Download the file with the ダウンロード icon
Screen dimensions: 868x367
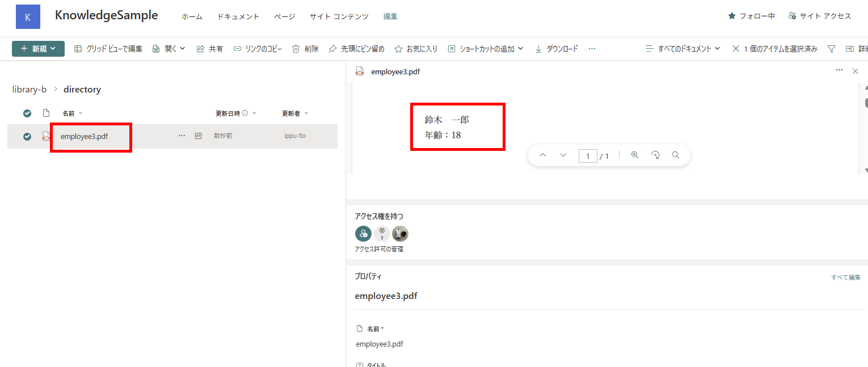point(538,48)
